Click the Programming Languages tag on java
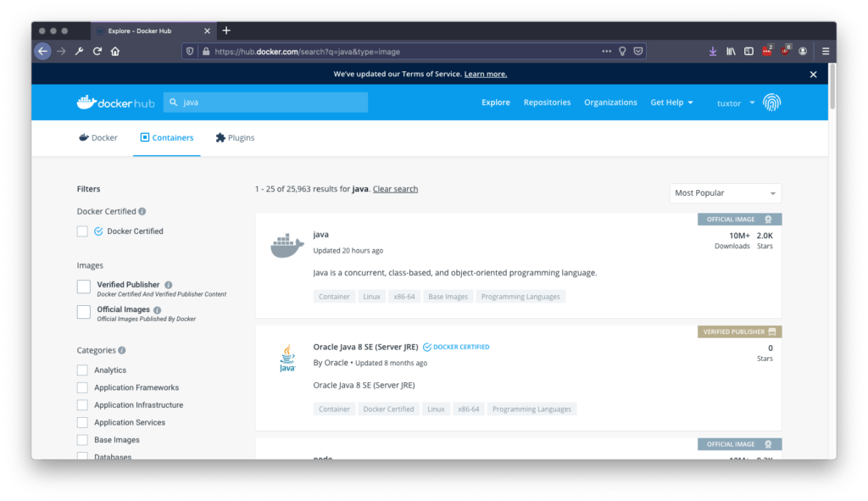 [520, 297]
